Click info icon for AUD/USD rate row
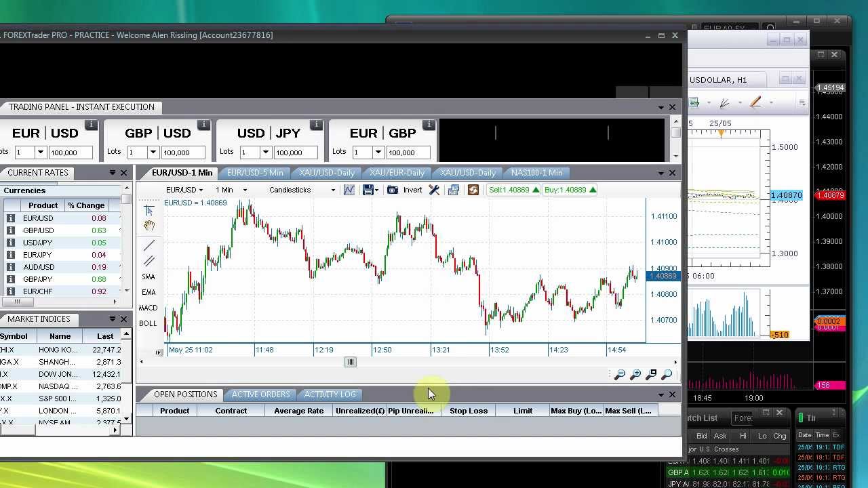 point(11,267)
